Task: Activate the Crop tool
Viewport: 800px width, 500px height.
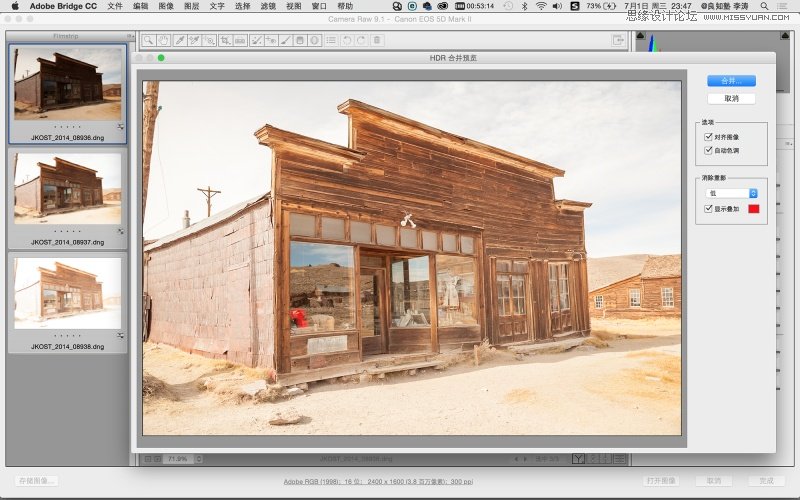Action: [x=225, y=40]
